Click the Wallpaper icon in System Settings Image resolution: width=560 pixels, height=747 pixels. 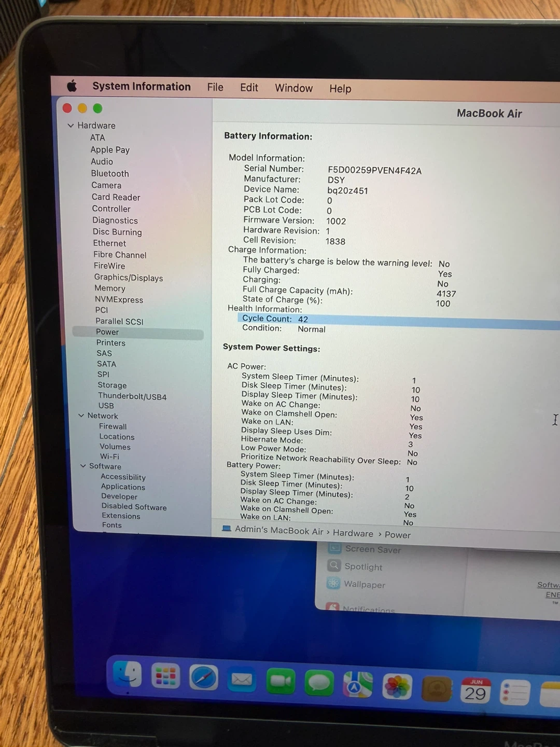(333, 583)
